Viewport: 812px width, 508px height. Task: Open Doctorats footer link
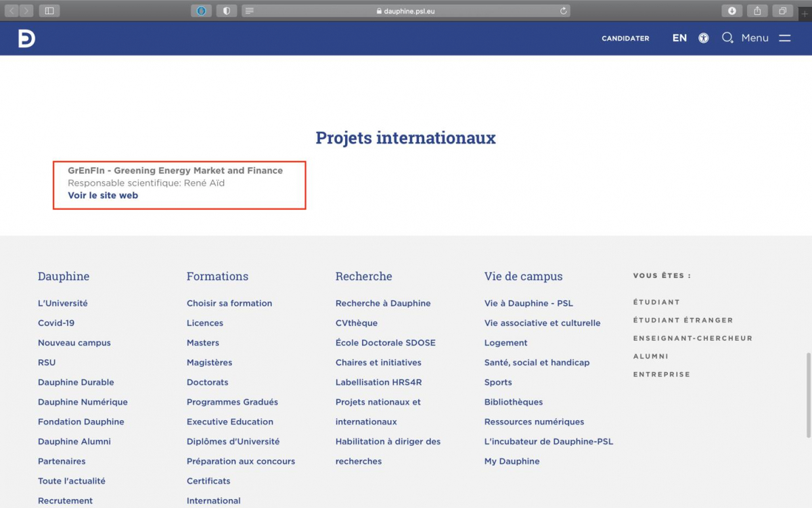tap(208, 382)
